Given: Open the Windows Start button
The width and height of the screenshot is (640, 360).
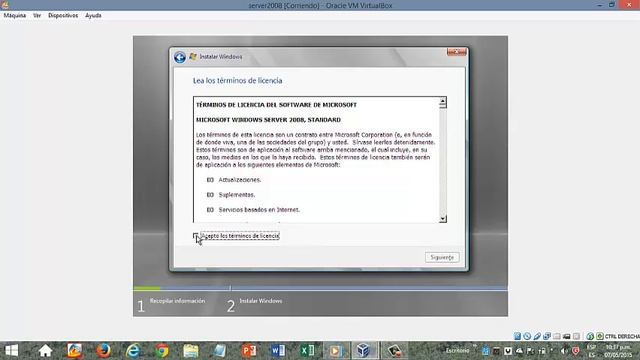Looking at the screenshot, I should (11, 351).
